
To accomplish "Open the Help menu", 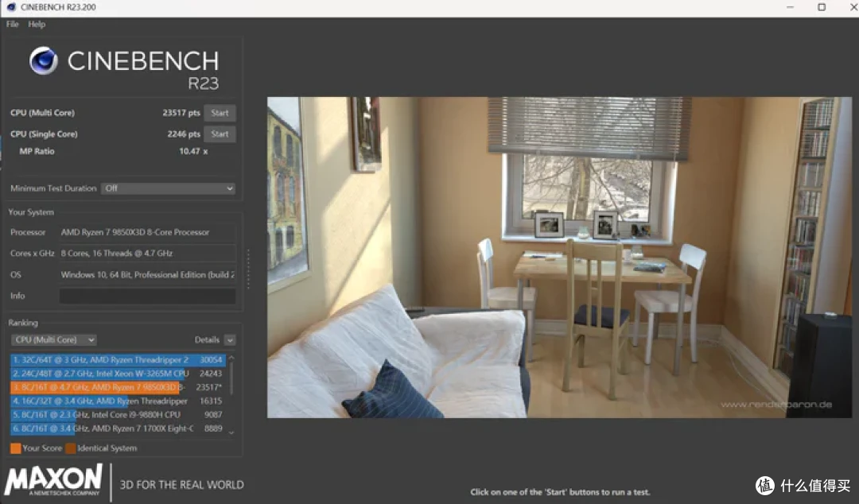I will click(x=37, y=24).
